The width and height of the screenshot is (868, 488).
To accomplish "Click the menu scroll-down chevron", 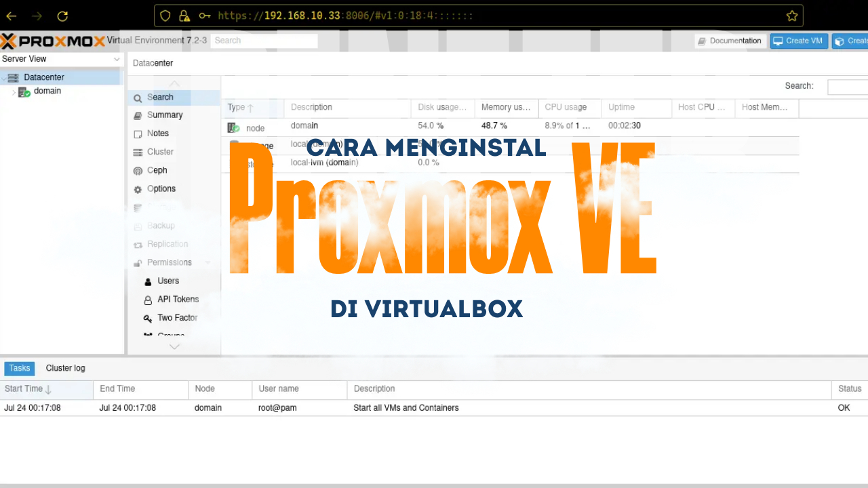I will click(x=174, y=346).
